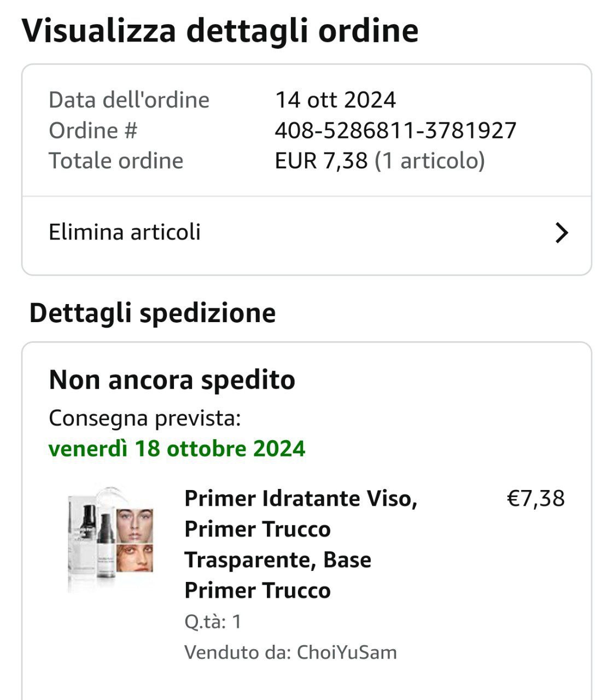The image size is (613, 700).
Task: Click the Totale ordine label
Action: [116, 161]
